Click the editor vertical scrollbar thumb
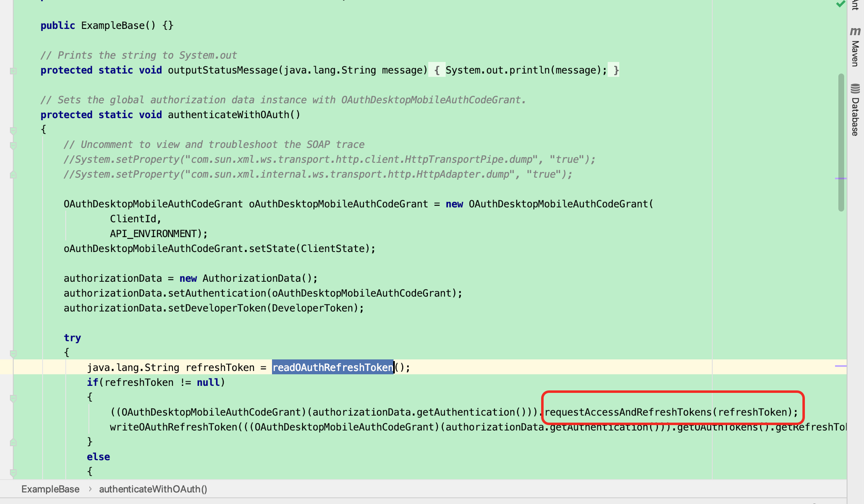 coord(841,143)
